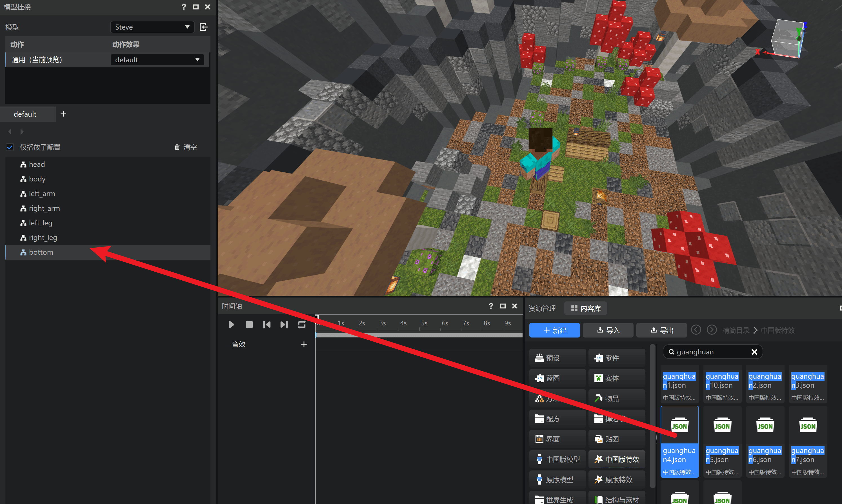Open the 配方 category
The width and height of the screenshot is (842, 504).
coord(557,419)
